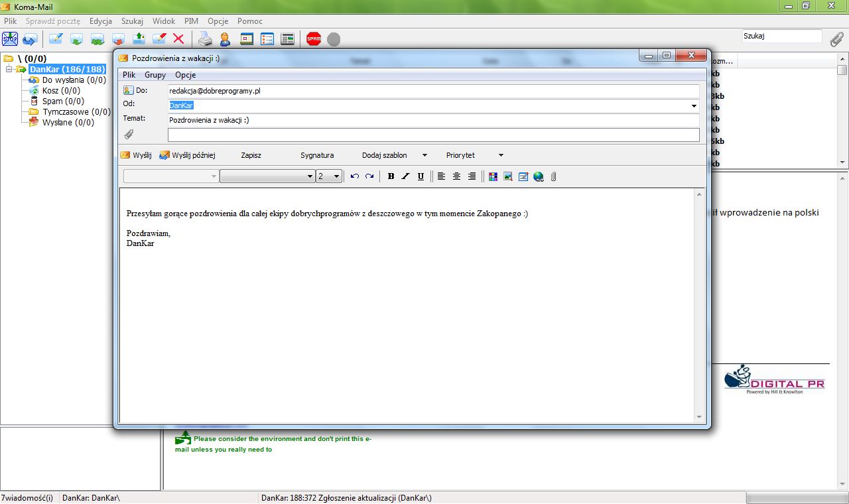Collapse the DanKar account tree node

coord(9,69)
